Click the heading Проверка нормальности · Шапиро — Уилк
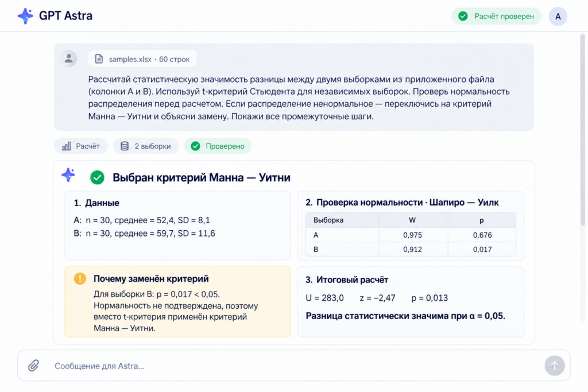Viewport: 588px width, 392px height. pos(402,203)
